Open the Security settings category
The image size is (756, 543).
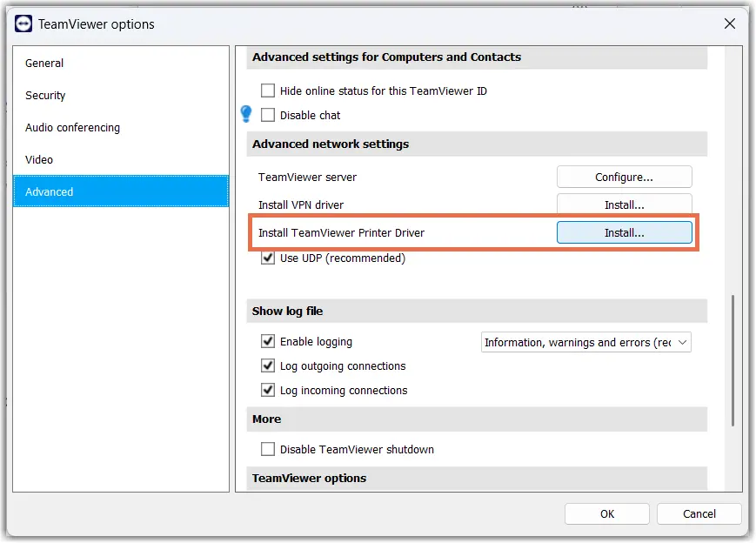tap(121, 96)
